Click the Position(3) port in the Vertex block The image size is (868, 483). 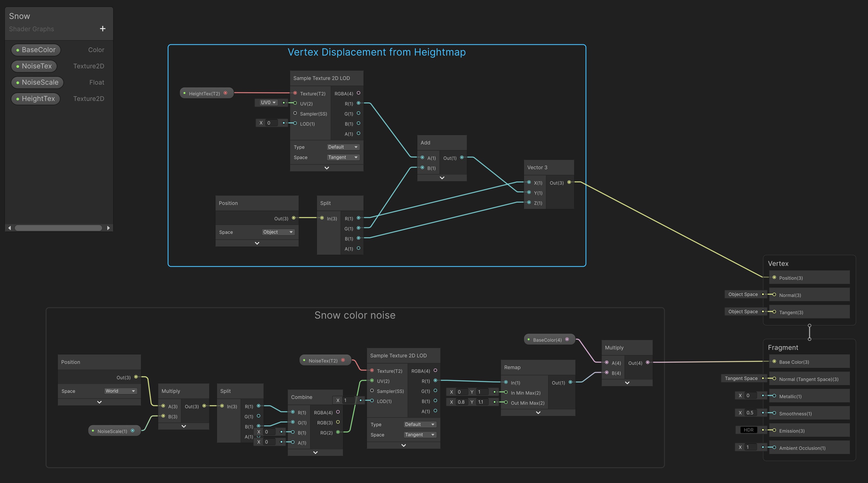774,277
